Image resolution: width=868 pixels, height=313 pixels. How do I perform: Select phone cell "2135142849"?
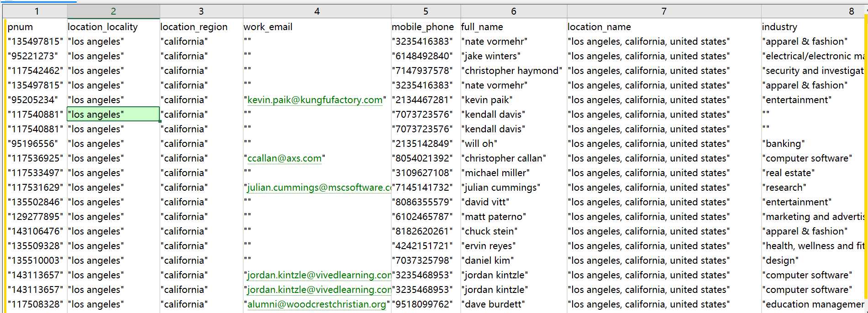coord(426,144)
